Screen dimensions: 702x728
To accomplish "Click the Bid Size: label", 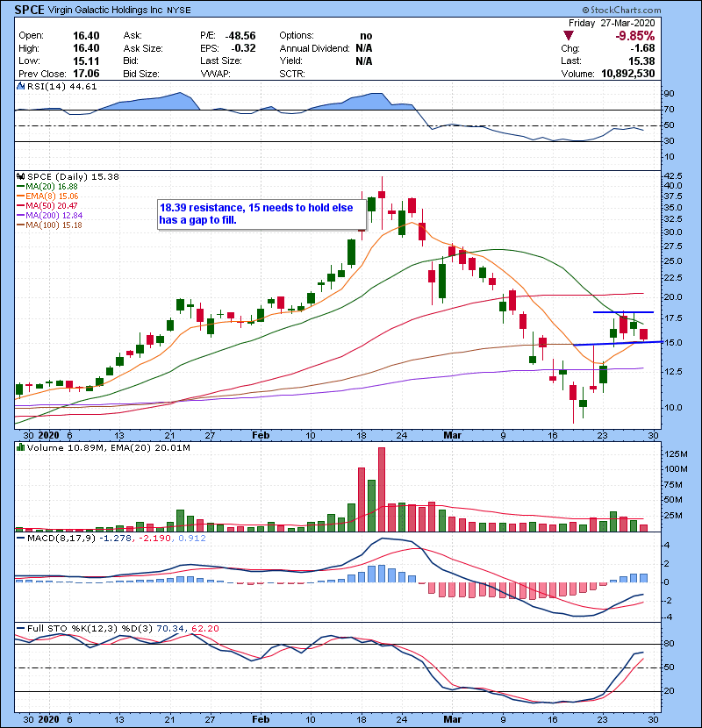I will [140, 74].
